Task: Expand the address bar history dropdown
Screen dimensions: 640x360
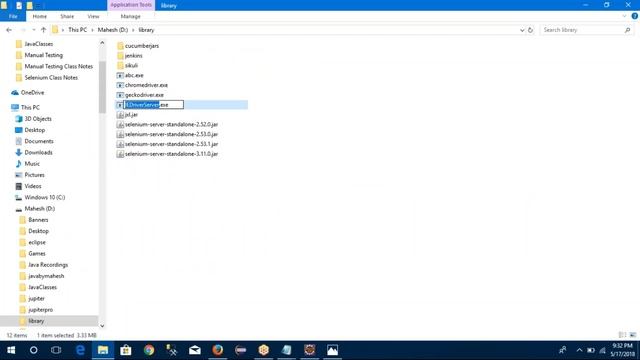Action: (522, 30)
